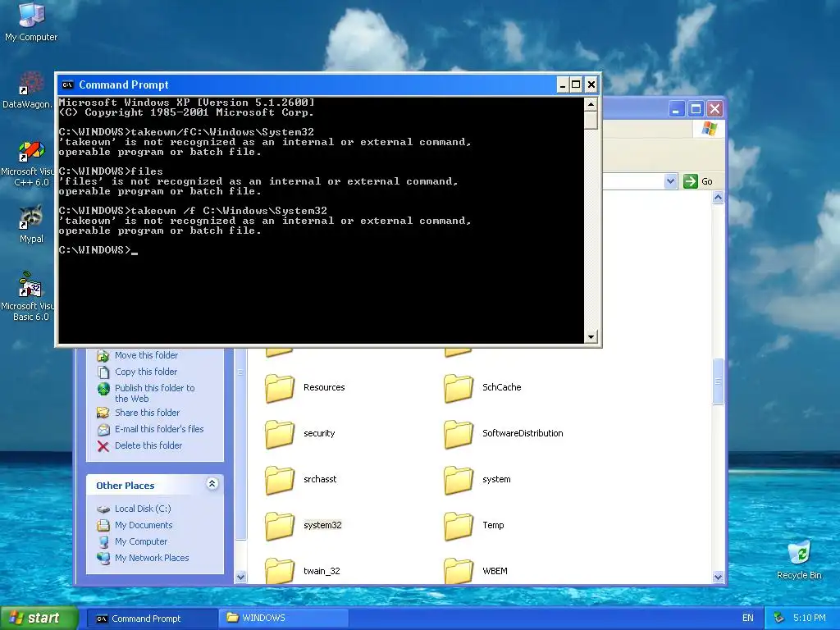This screenshot has width=840, height=630.
Task: Click the Command Prompt scrollbar thumb
Action: (591, 120)
